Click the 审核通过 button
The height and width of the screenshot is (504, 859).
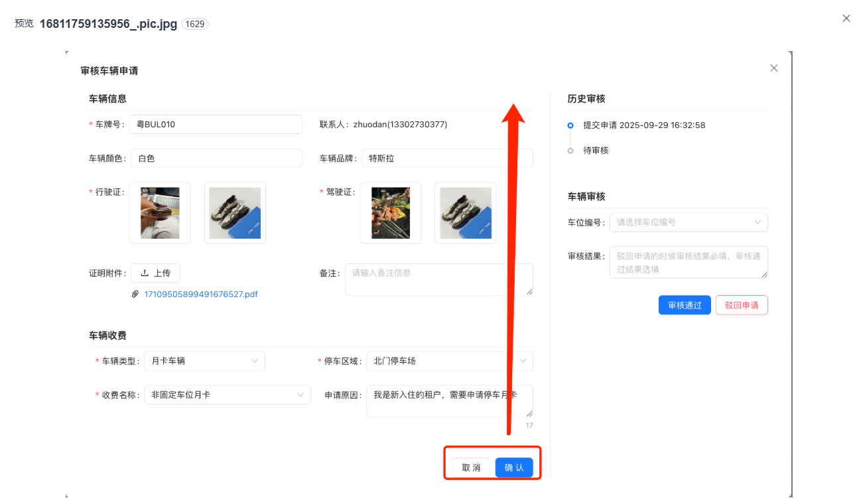pos(685,305)
